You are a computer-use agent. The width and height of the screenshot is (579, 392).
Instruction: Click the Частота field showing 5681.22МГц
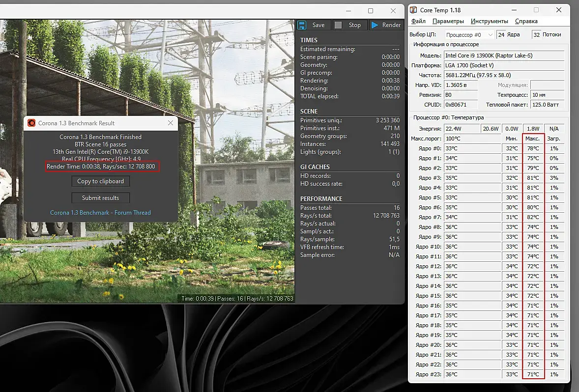[x=504, y=75]
